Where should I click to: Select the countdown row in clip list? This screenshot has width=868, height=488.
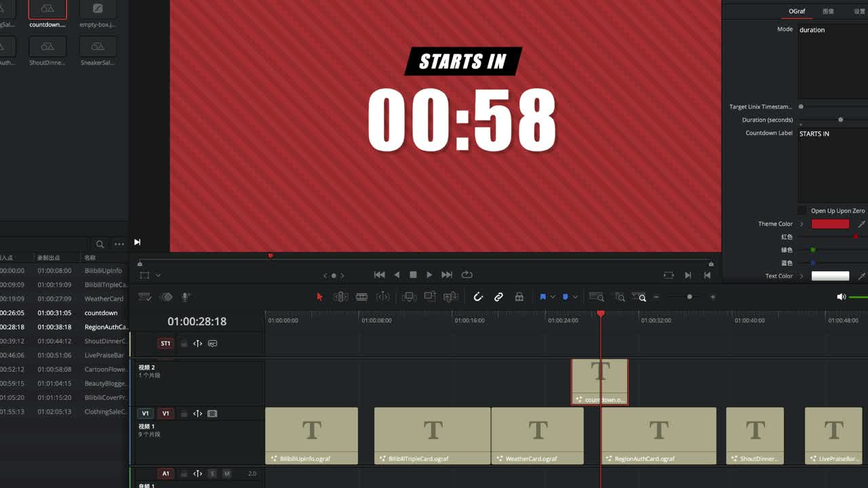64,313
